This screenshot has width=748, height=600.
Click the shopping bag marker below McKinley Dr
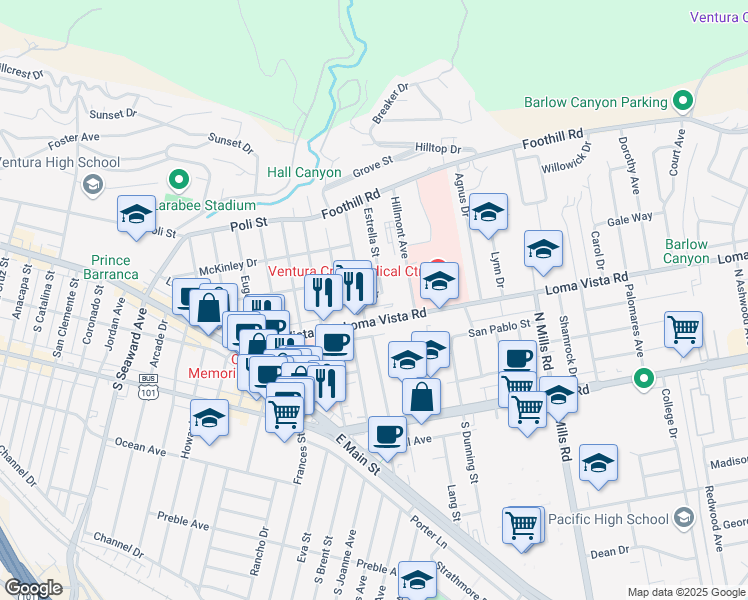pyautogui.click(x=208, y=312)
